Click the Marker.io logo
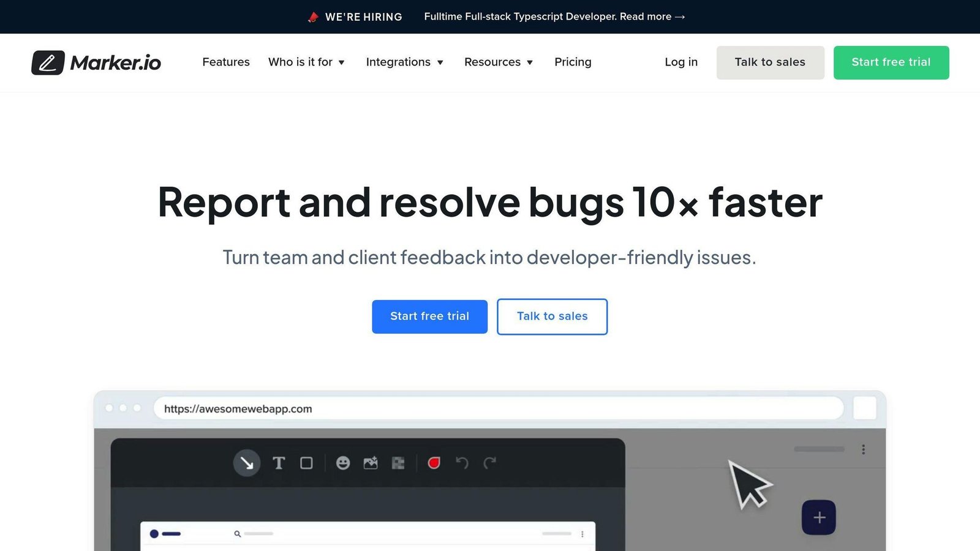 point(96,62)
